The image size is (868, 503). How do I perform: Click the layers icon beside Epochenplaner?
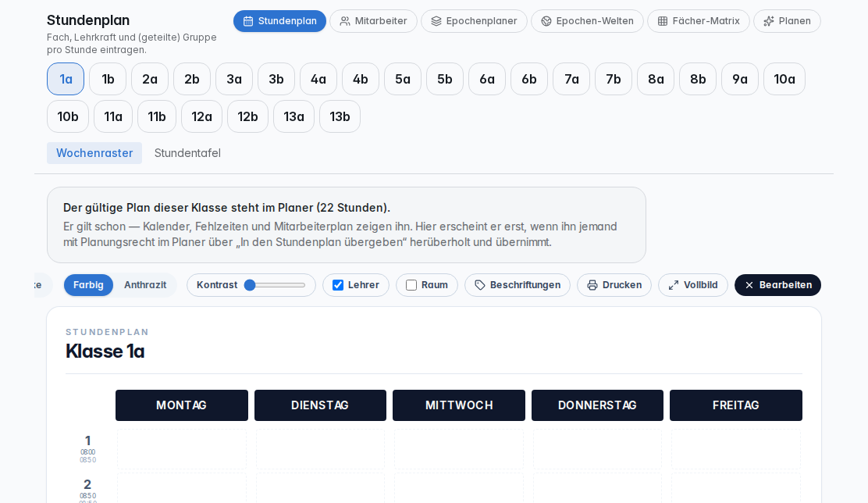click(436, 21)
